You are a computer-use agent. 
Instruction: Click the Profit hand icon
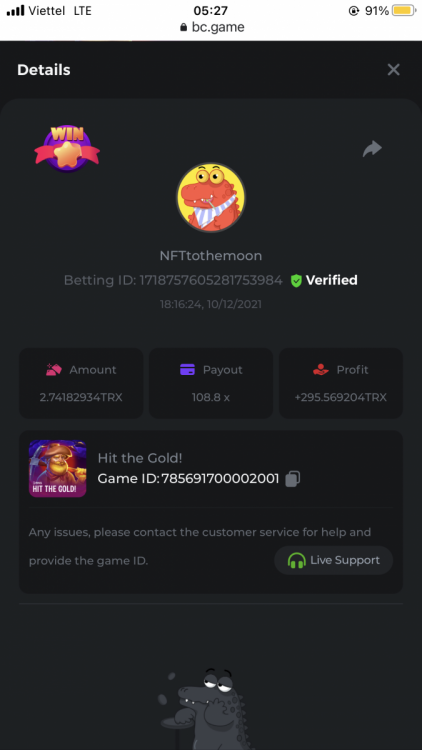tap(321, 370)
